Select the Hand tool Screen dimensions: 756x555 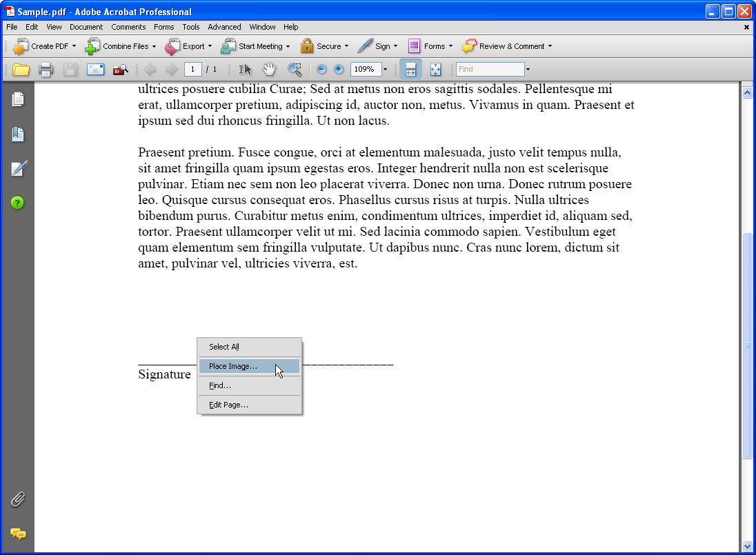click(269, 70)
